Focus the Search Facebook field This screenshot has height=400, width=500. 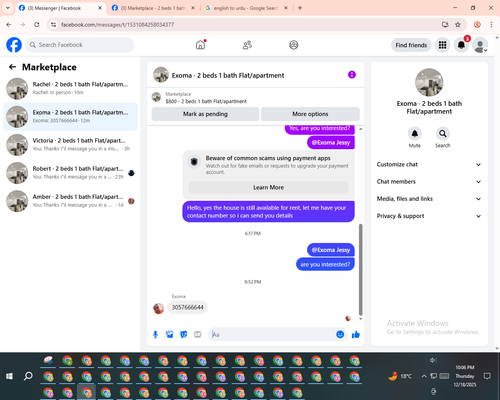pyautogui.click(x=80, y=45)
